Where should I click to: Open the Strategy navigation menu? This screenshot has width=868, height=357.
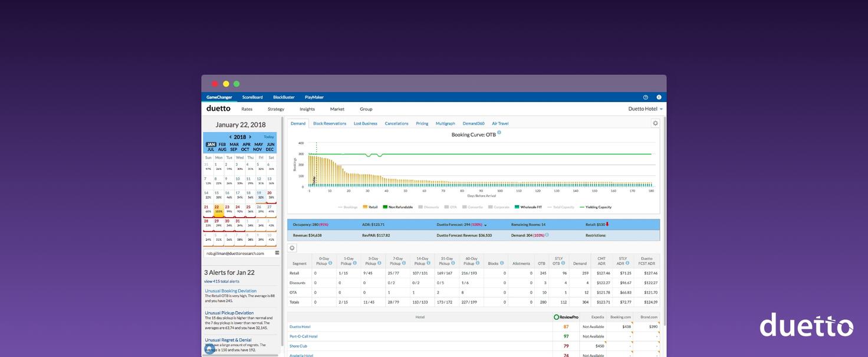click(275, 109)
